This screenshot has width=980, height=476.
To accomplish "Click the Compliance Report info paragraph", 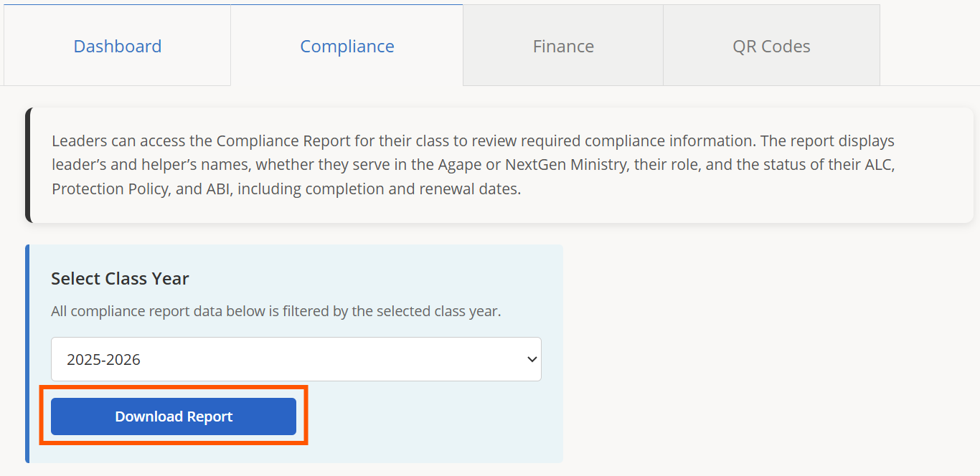I will (473, 166).
